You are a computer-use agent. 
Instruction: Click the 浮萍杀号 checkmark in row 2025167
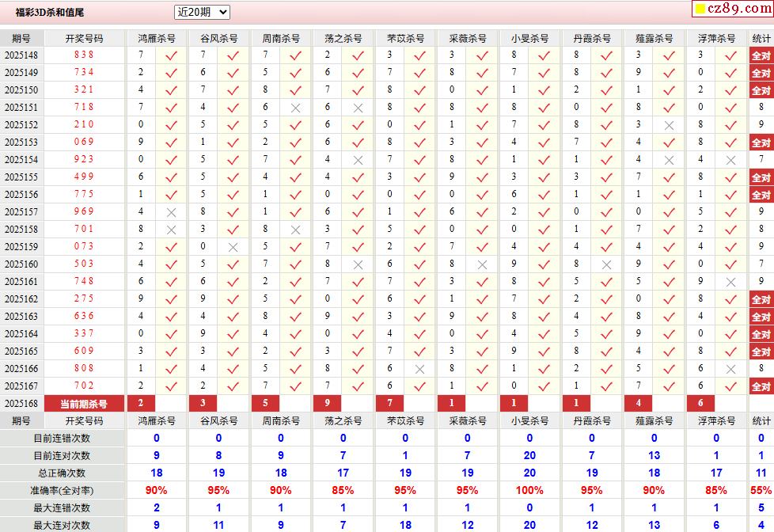click(731, 387)
